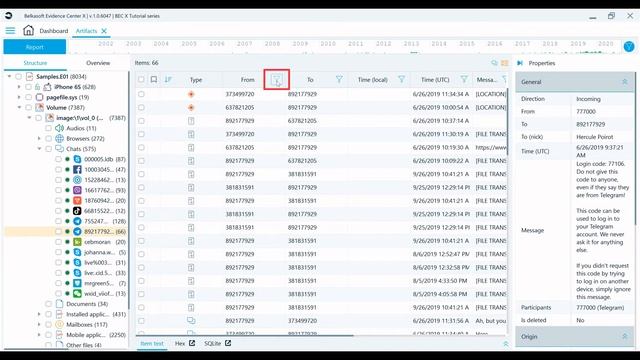
Task: Expand the Browsers tree node
Action: click(39, 138)
